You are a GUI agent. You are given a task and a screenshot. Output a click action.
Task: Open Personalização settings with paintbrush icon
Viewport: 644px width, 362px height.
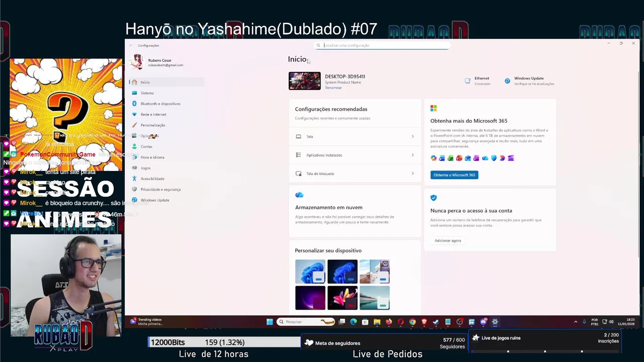[167, 125]
